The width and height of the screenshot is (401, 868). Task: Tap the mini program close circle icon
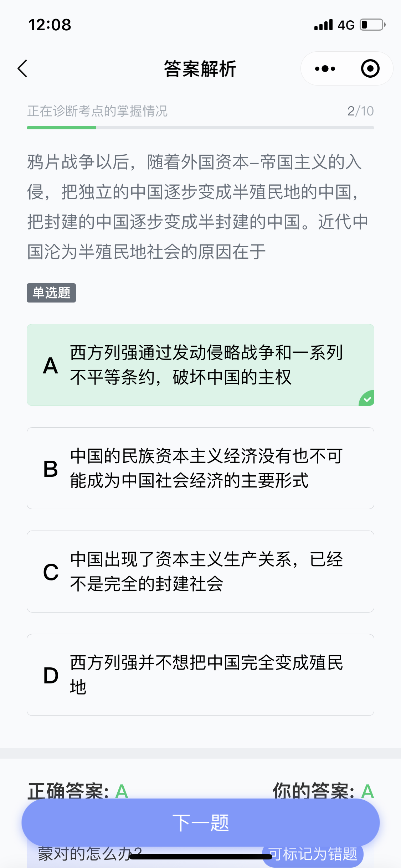[370, 68]
